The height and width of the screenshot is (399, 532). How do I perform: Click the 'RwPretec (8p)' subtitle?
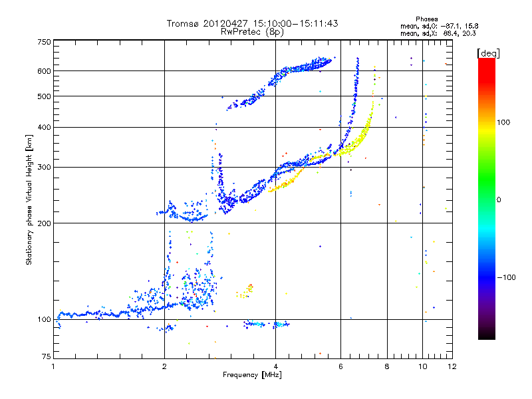point(252,32)
